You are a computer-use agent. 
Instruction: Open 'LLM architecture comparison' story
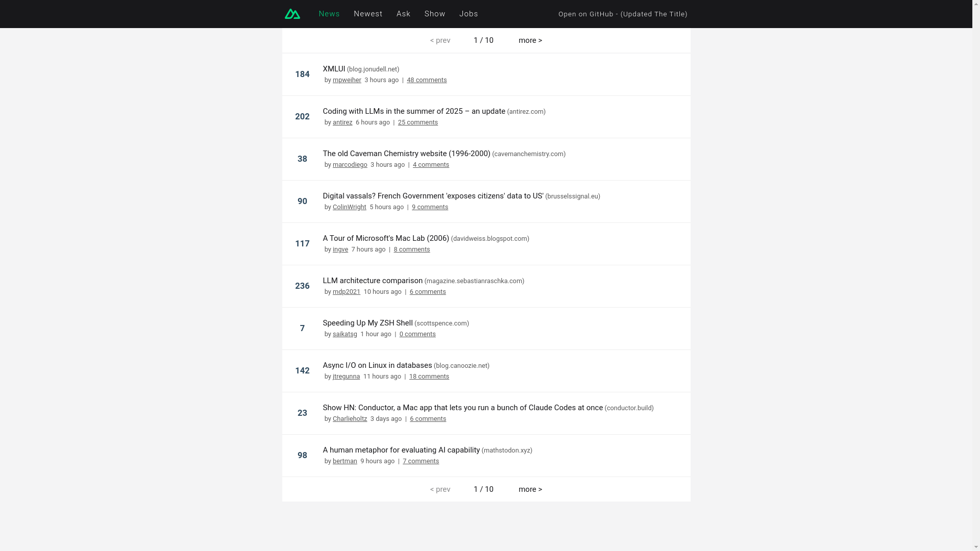tap(373, 281)
